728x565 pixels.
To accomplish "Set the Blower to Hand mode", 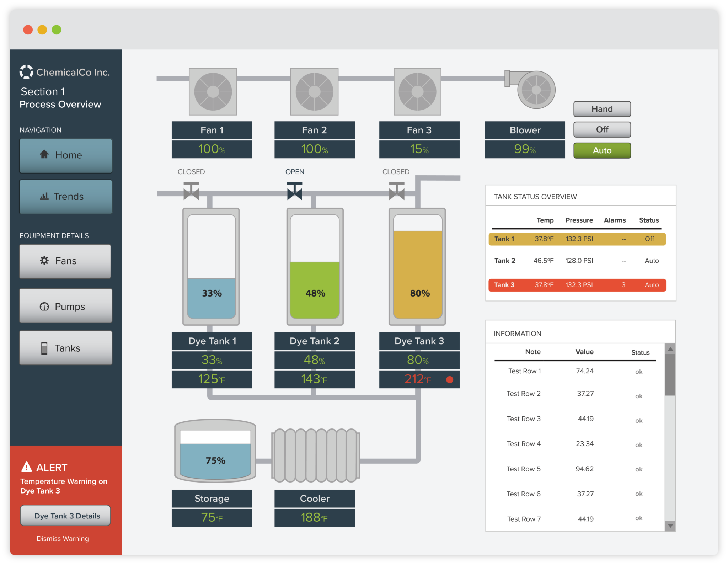I will (x=602, y=109).
